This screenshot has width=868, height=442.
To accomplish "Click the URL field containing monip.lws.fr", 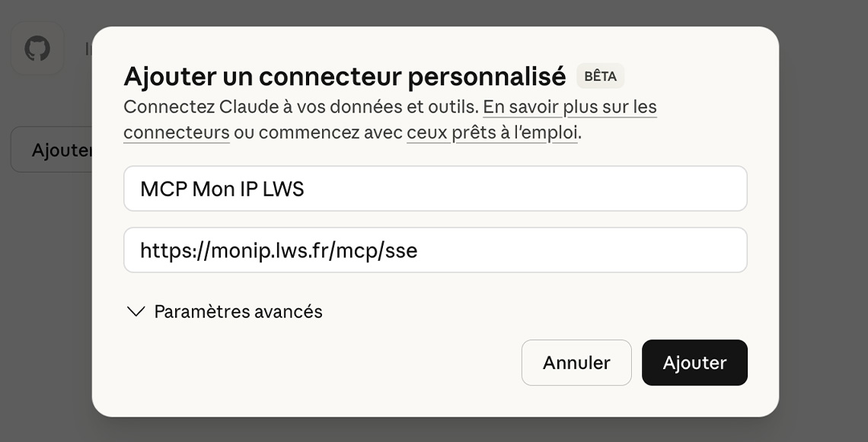I will coord(435,250).
